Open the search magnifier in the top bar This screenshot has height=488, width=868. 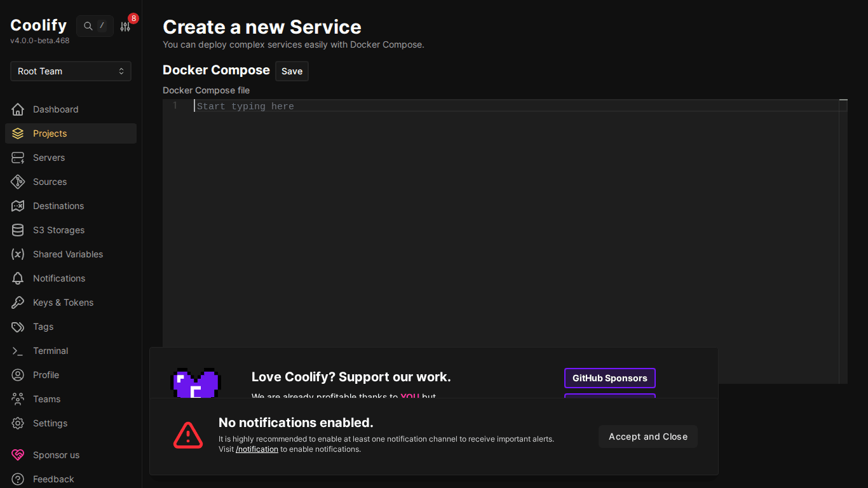pos(87,26)
